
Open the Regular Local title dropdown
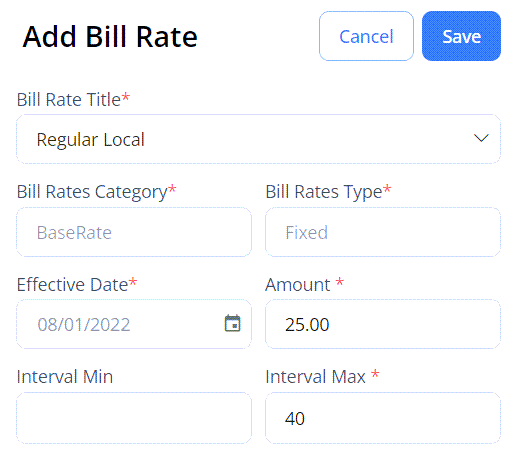pyautogui.click(x=258, y=139)
